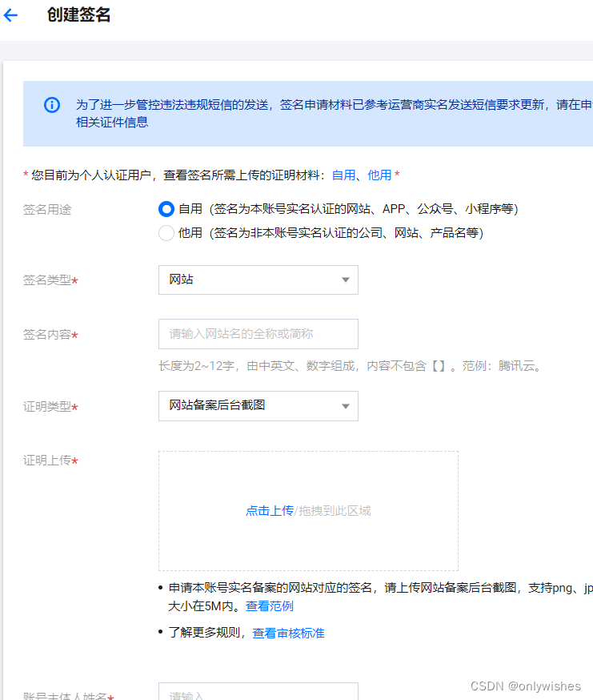Click the arrow icon in 证明类型 box
The width and height of the screenshot is (593, 700).
pos(346,406)
